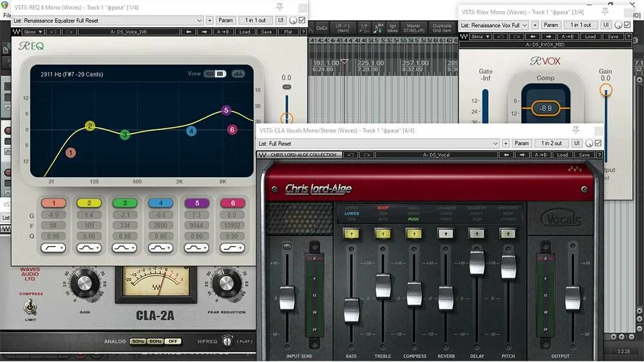Click 1 in 2 out routing button
The image size is (644, 362).
(551, 144)
